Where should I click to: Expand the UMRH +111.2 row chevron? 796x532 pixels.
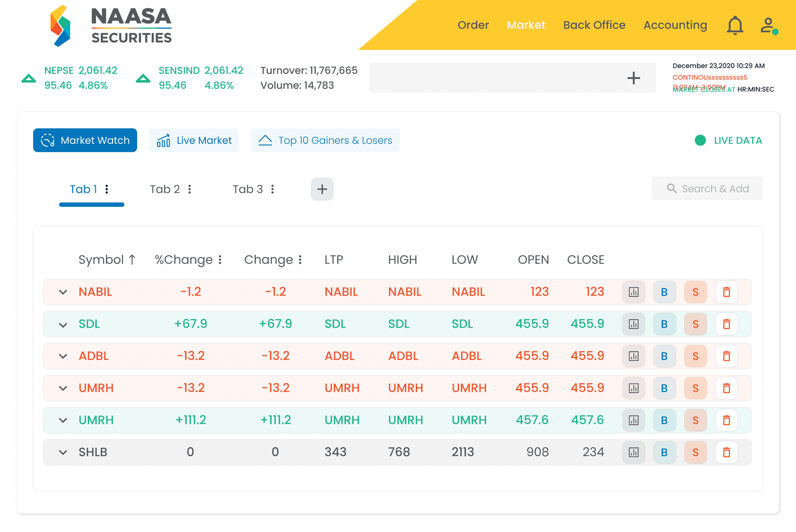63,420
